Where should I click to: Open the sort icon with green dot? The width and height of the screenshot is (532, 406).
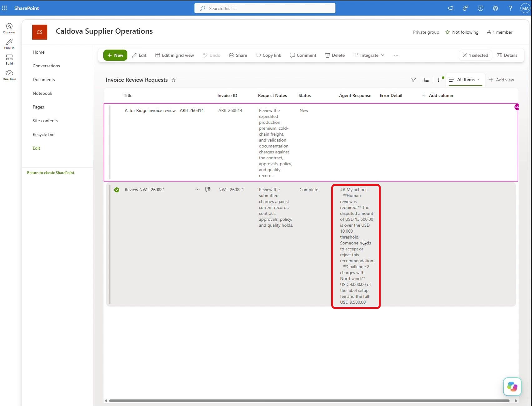pyautogui.click(x=440, y=80)
